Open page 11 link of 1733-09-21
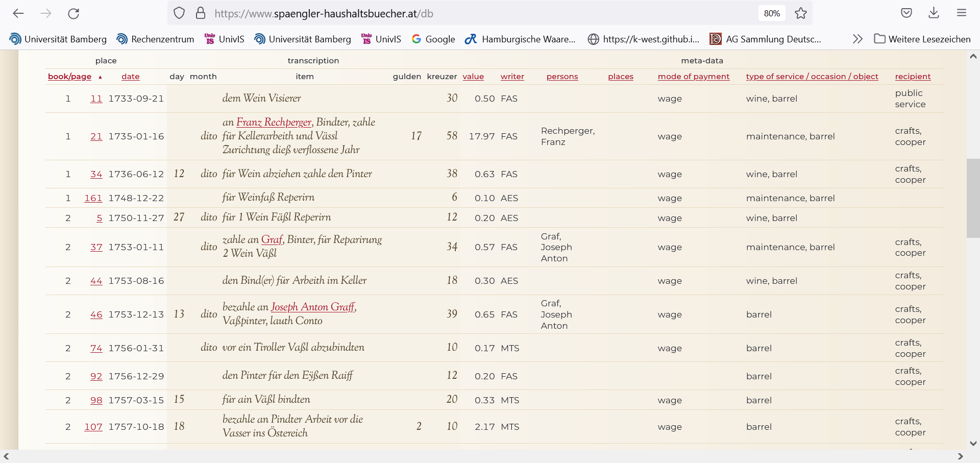The width and height of the screenshot is (980, 463). pyautogui.click(x=96, y=99)
